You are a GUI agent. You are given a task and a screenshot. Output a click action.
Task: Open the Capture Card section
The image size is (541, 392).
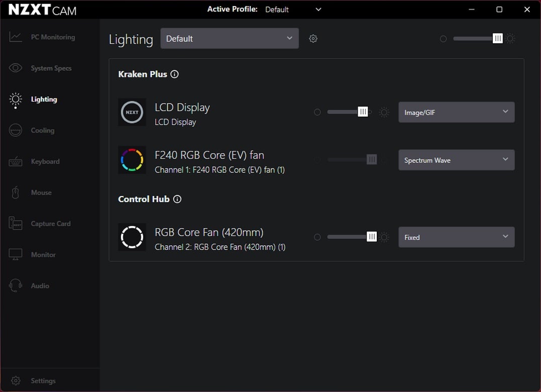coord(50,223)
